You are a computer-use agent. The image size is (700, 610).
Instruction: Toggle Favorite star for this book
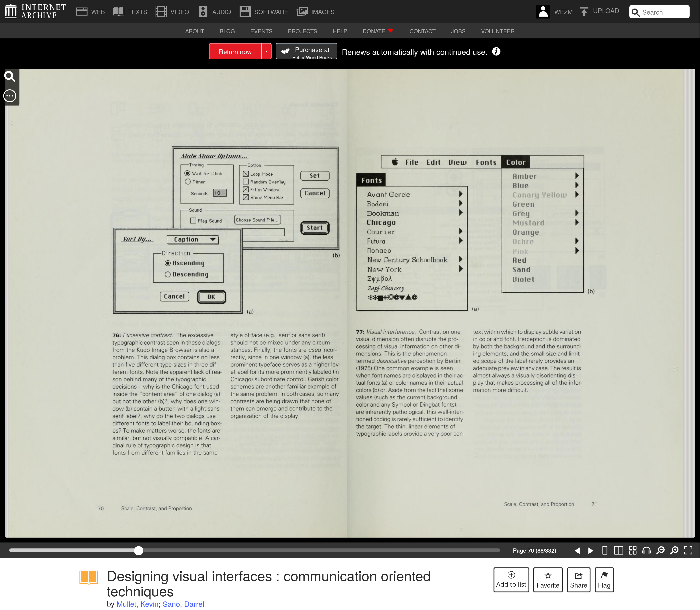pyautogui.click(x=547, y=580)
